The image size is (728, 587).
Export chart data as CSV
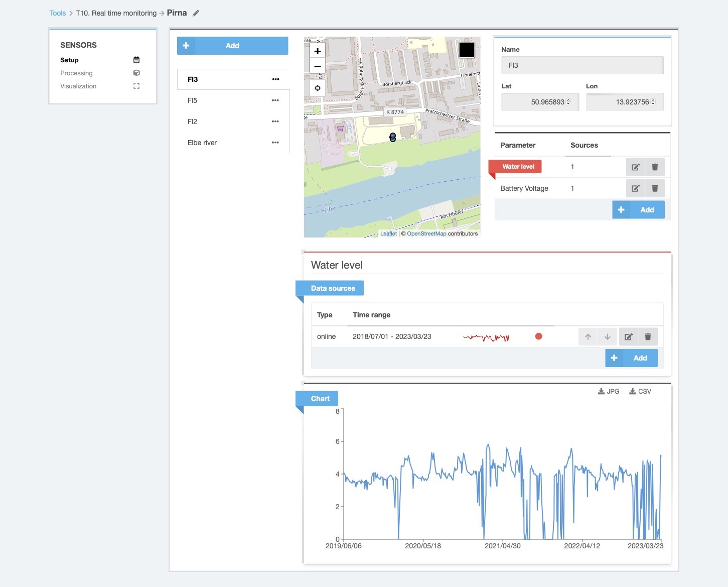[640, 391]
